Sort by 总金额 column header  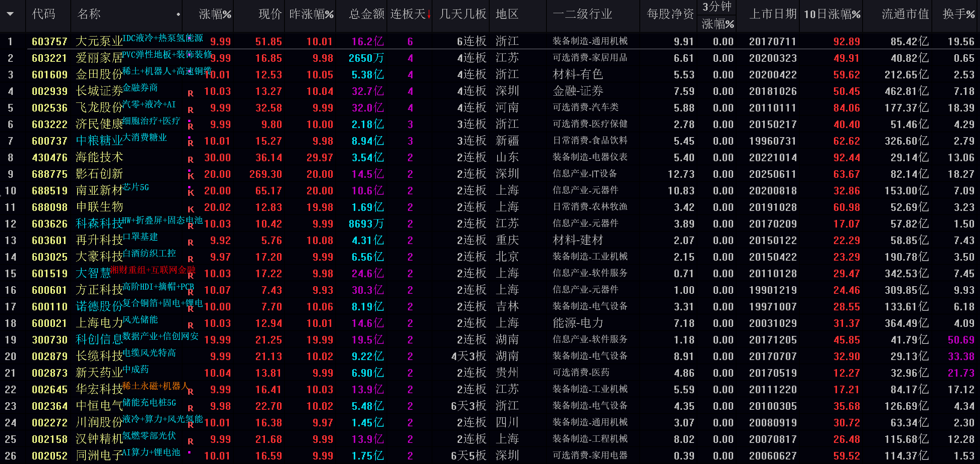click(x=366, y=14)
